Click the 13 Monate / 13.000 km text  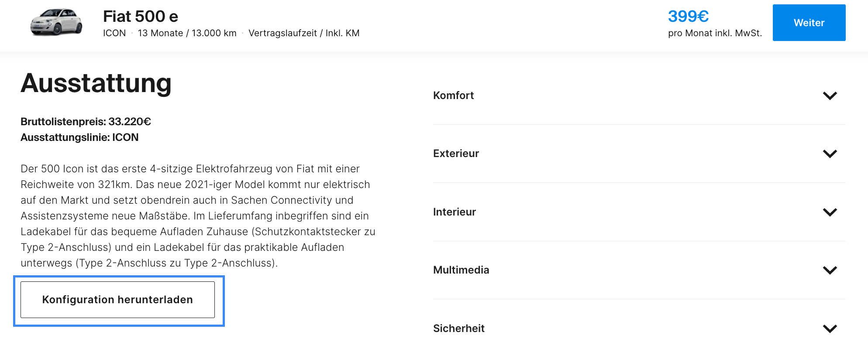(187, 33)
